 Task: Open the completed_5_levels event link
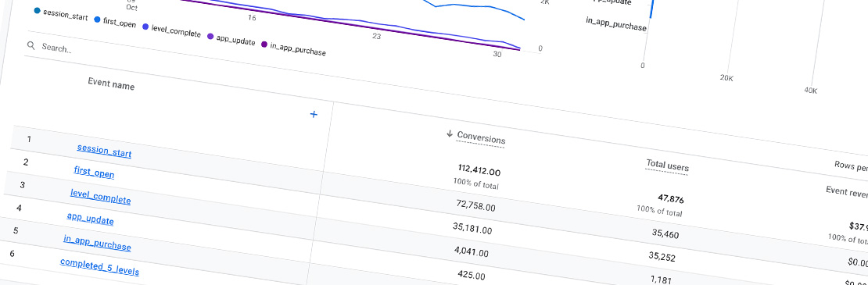tap(99, 267)
